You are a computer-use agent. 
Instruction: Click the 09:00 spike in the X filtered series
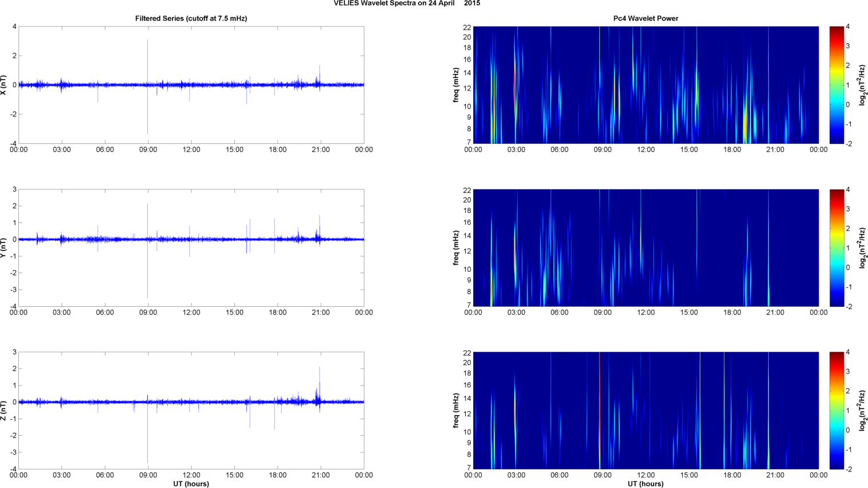click(x=148, y=63)
